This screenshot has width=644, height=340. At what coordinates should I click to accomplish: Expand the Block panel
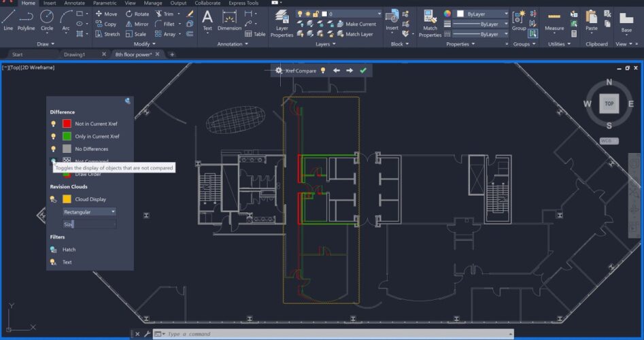(400, 44)
